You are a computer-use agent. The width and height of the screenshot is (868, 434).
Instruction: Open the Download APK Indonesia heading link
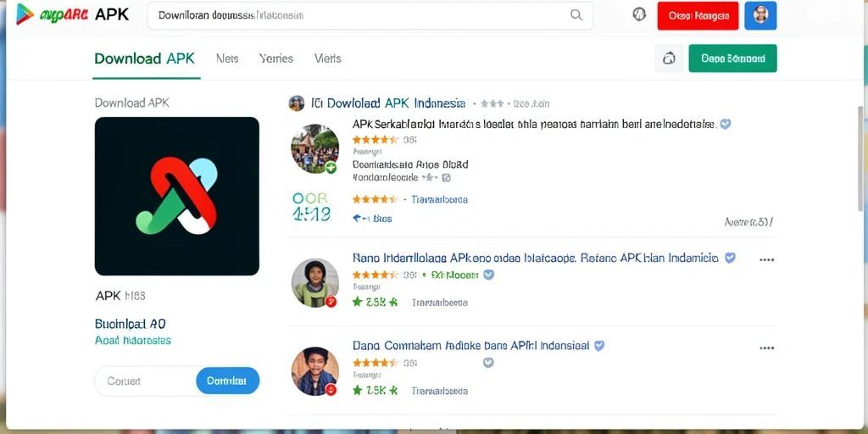[387, 103]
